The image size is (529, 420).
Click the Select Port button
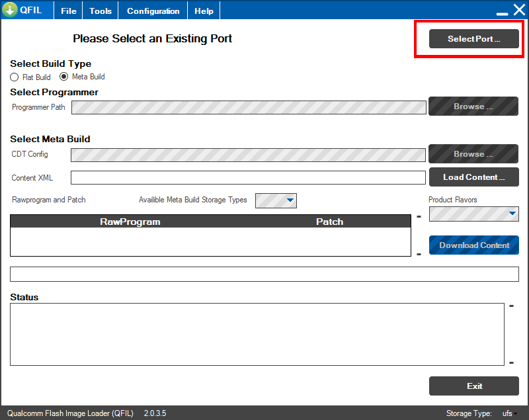tap(473, 39)
